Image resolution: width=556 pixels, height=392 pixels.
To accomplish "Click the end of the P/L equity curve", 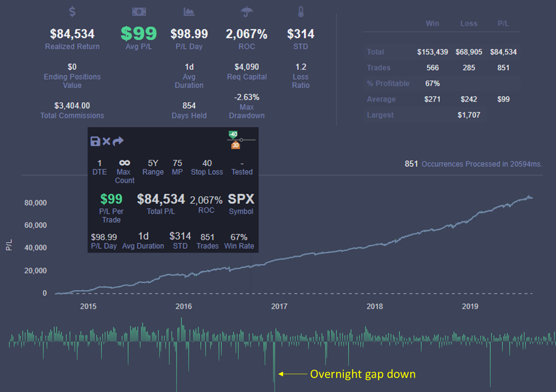I will click(x=531, y=198).
